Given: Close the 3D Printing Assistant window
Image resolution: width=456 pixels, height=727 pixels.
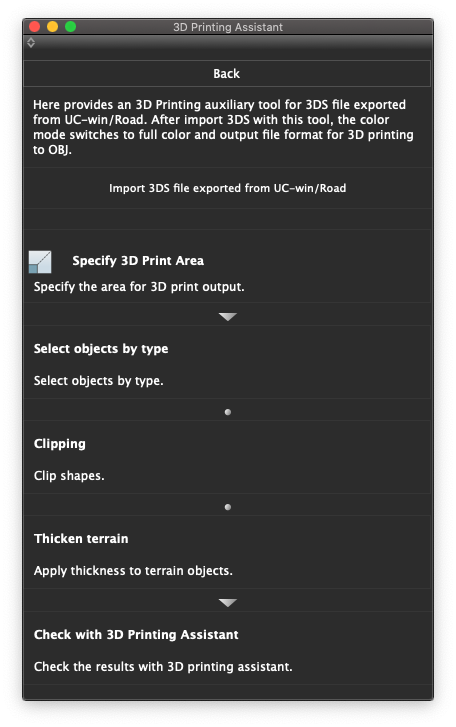Looking at the screenshot, I should [35, 27].
